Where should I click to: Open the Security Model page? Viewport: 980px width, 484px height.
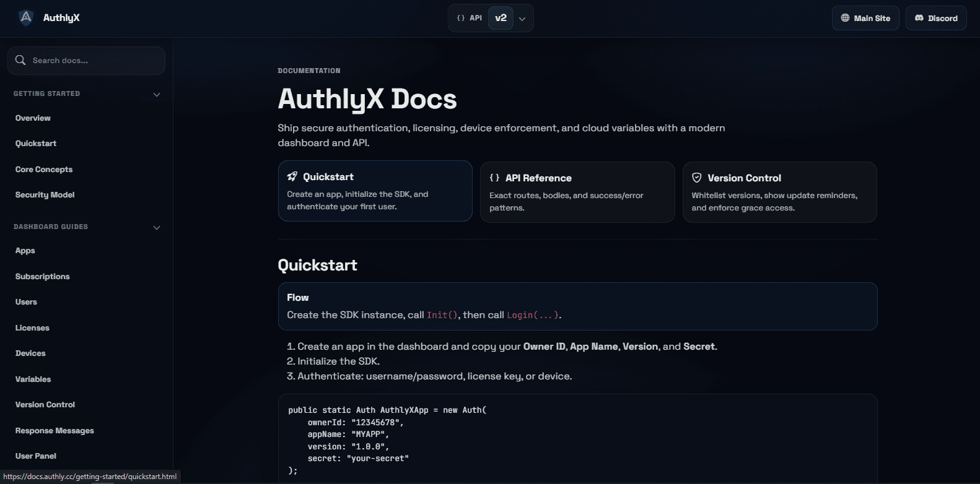[x=45, y=195]
